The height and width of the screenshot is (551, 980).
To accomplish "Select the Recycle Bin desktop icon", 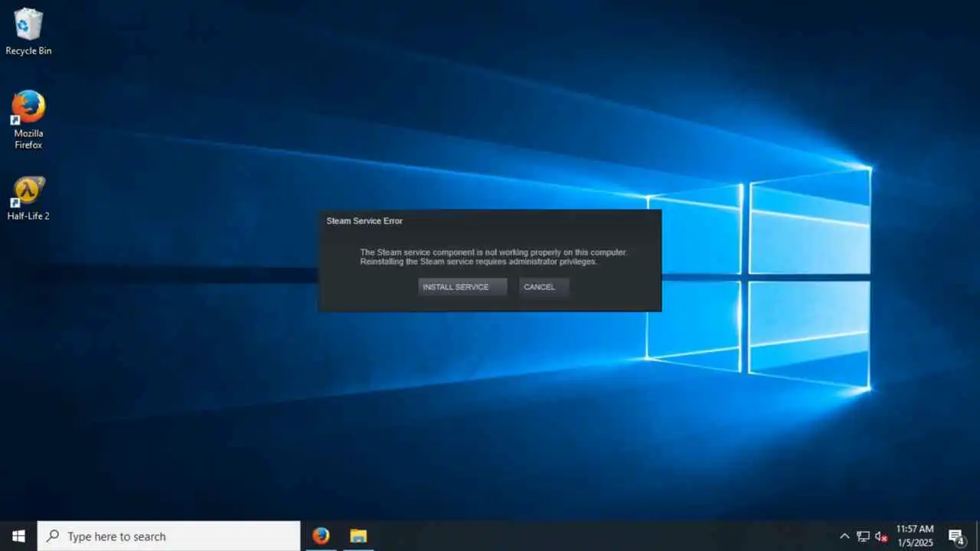I will click(28, 31).
